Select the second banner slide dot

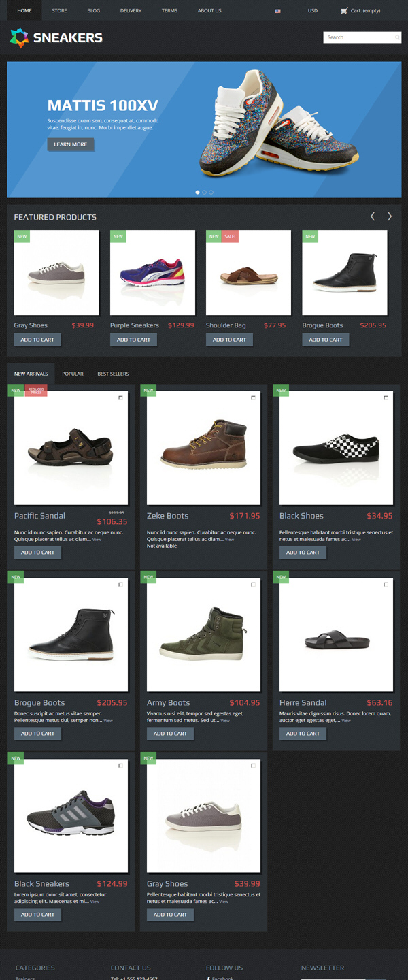(x=205, y=193)
